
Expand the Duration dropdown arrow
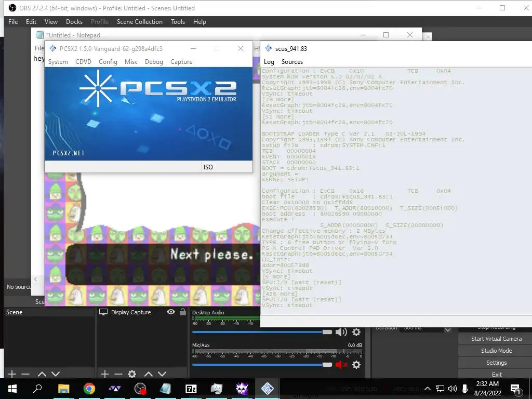(x=448, y=329)
